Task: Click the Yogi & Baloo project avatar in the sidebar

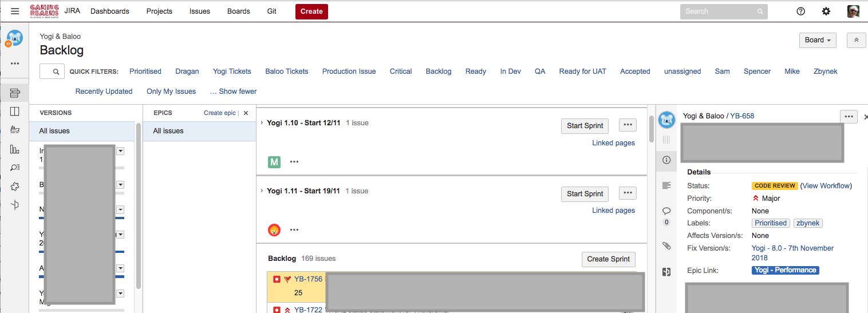Action: pos(15,38)
